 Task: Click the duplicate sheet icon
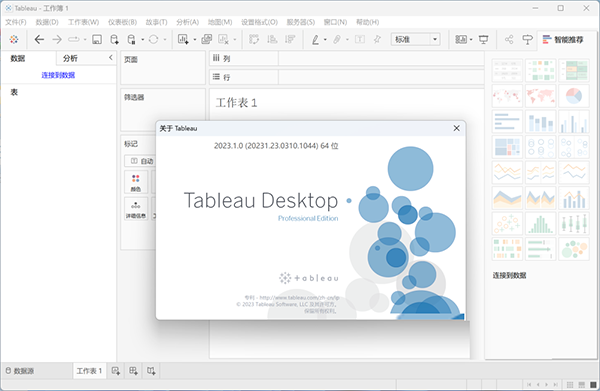click(207, 39)
